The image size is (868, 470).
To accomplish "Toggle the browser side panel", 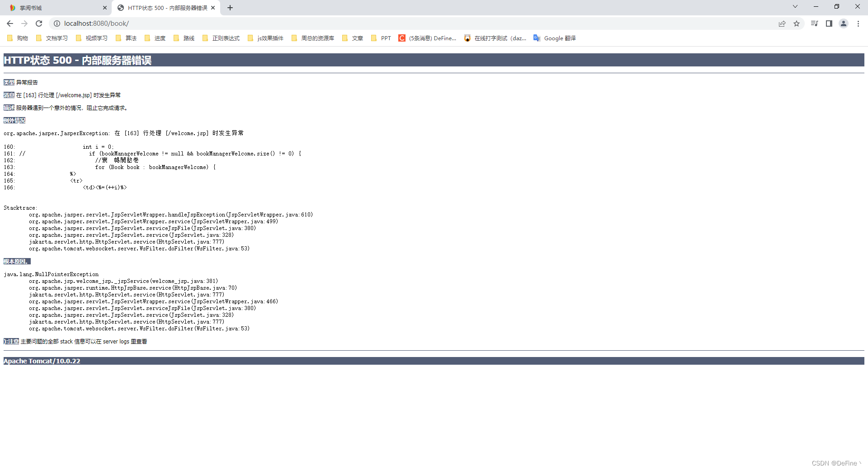I will click(x=829, y=23).
